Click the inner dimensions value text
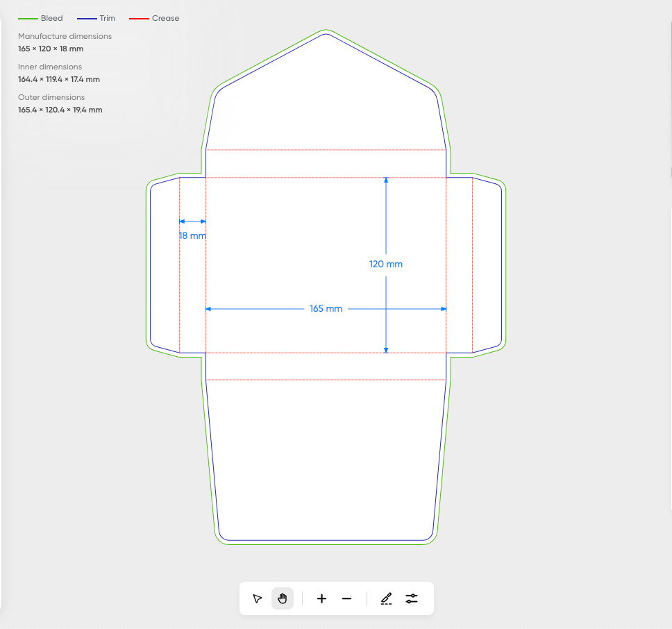 pyautogui.click(x=59, y=79)
